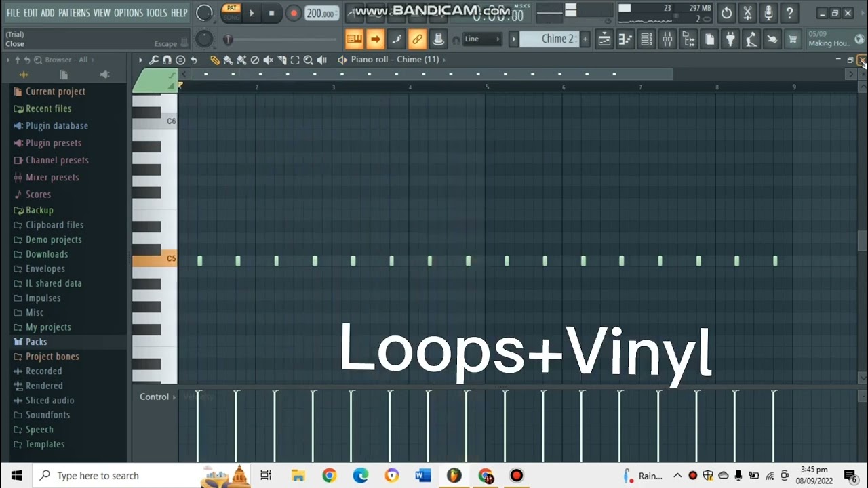Screen dimensions: 868x488
Task: Open the TOOLS menu
Action: pyautogui.click(x=157, y=13)
